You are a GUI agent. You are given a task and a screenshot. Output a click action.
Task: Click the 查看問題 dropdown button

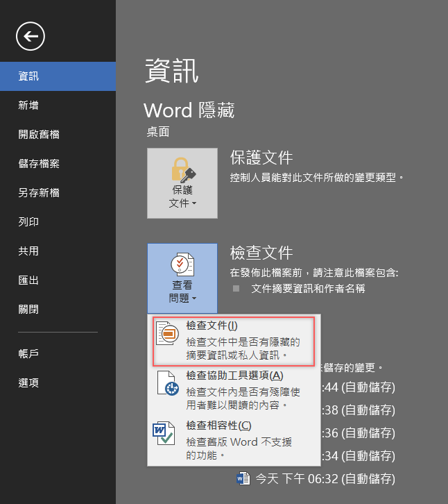pos(182,278)
